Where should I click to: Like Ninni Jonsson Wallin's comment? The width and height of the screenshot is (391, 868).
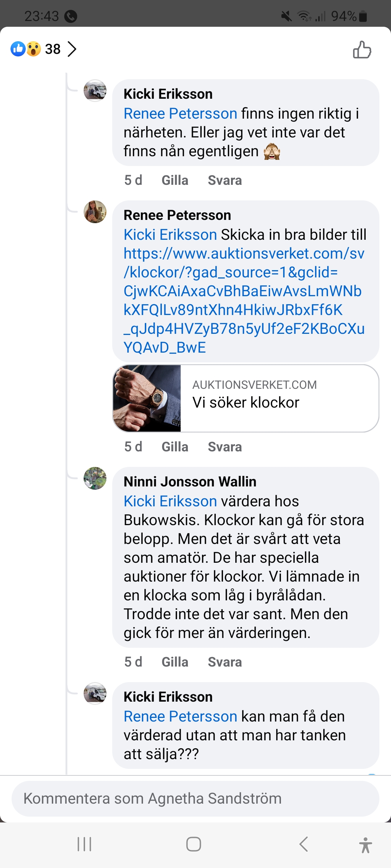pos(175,662)
